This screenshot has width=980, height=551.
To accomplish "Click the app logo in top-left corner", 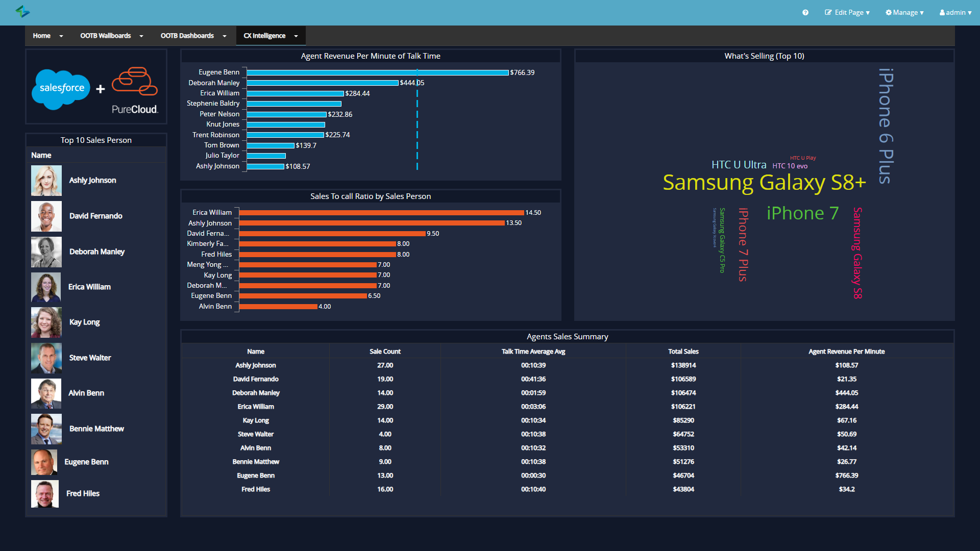I will click(x=22, y=11).
